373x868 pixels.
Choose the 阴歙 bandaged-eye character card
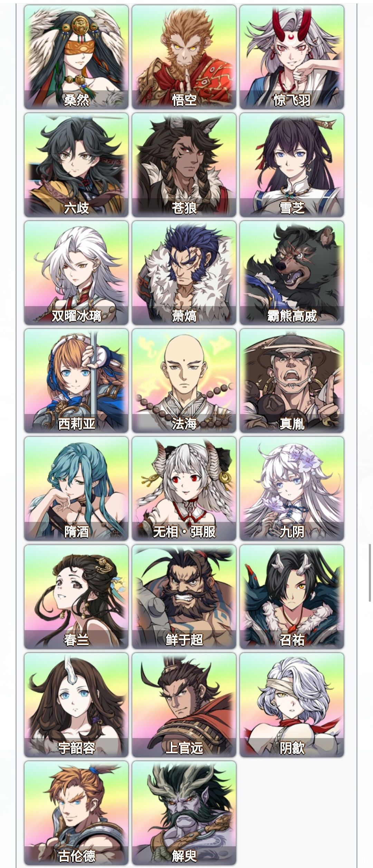coord(292,705)
